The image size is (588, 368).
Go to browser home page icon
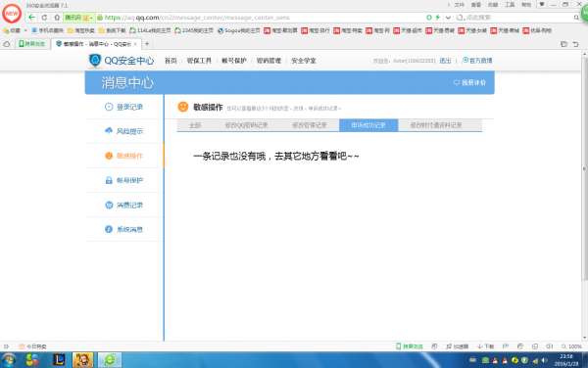coord(57,18)
